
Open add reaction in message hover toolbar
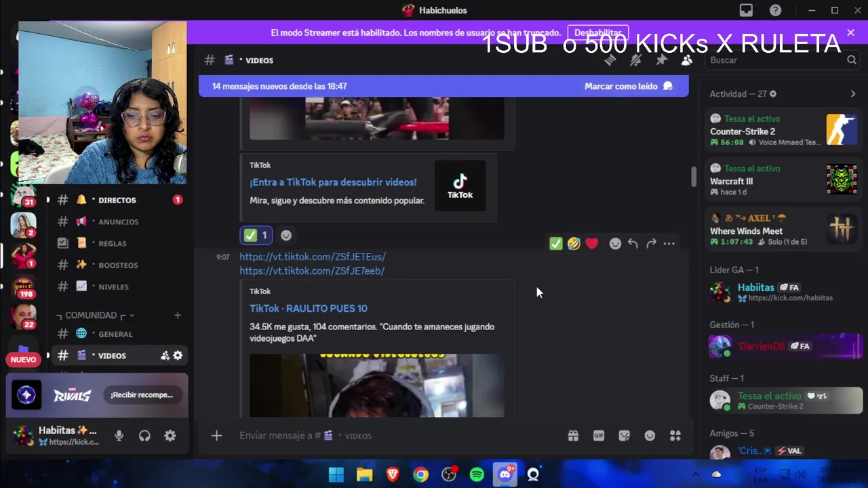pyautogui.click(x=615, y=243)
